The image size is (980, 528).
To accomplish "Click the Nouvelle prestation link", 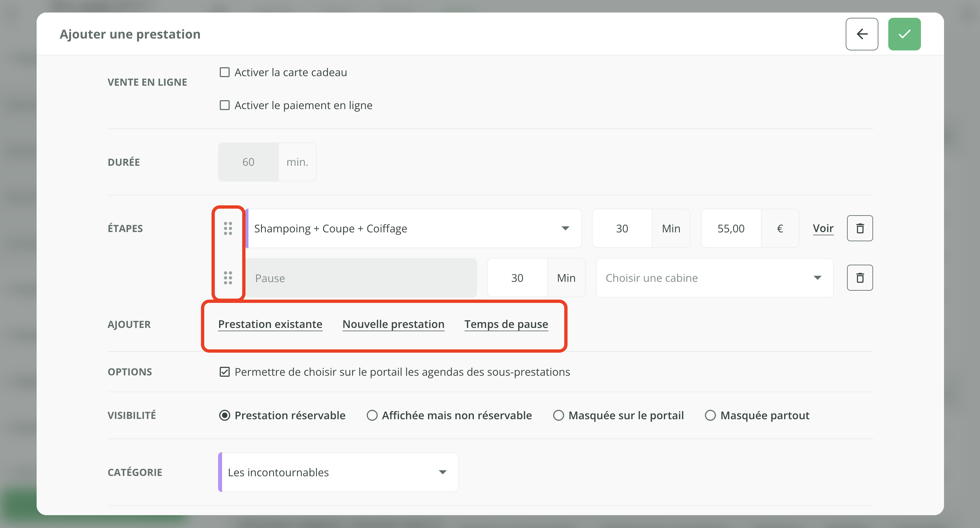I will click(393, 324).
